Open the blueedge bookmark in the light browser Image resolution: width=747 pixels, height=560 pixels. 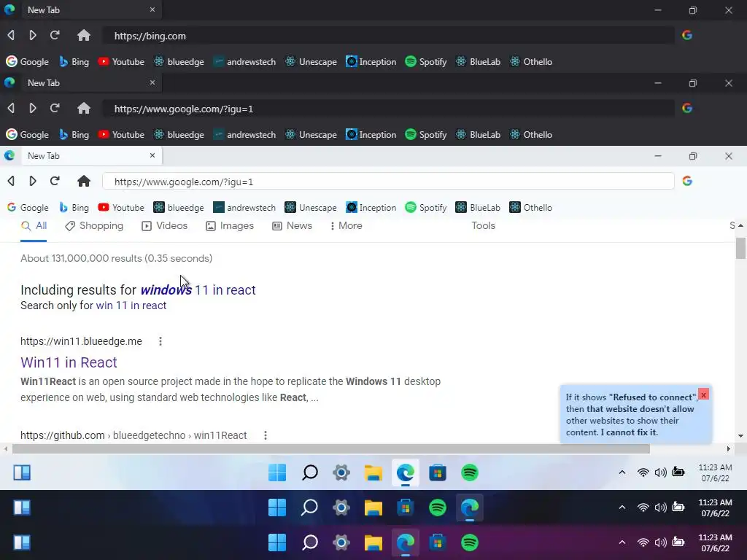click(179, 208)
